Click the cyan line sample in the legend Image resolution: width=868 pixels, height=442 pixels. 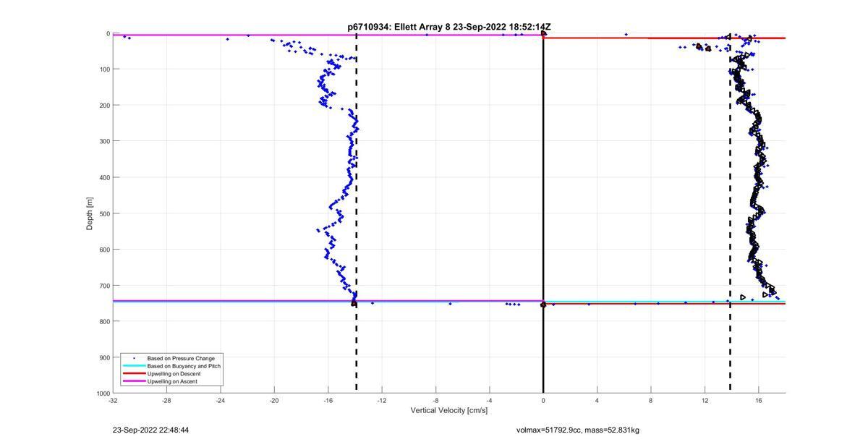pos(134,366)
